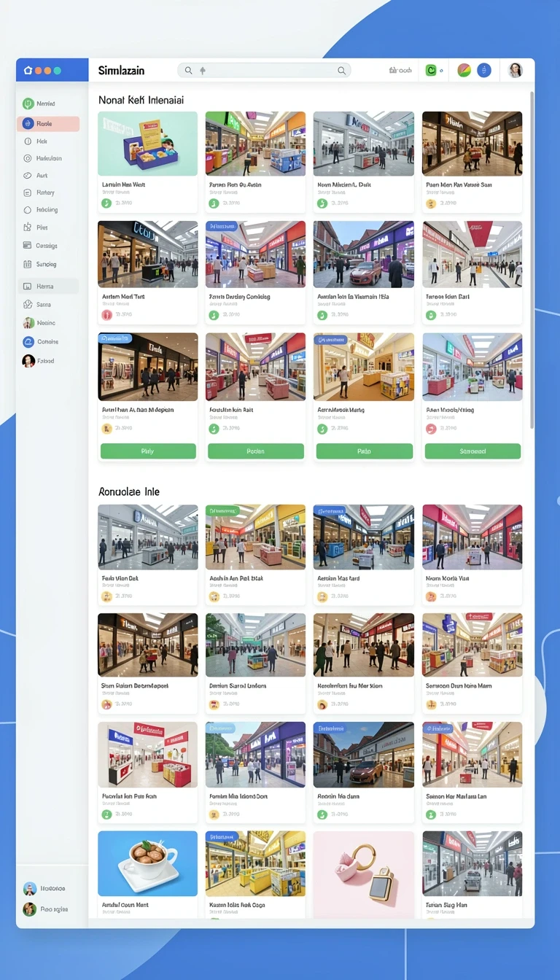Click the chart icon beside 'Harma' in the sidebar
Image resolution: width=560 pixels, height=980 pixels.
[x=28, y=287]
